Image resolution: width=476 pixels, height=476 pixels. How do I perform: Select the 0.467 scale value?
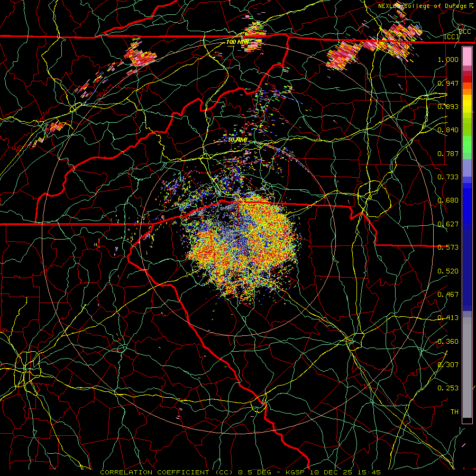click(448, 295)
